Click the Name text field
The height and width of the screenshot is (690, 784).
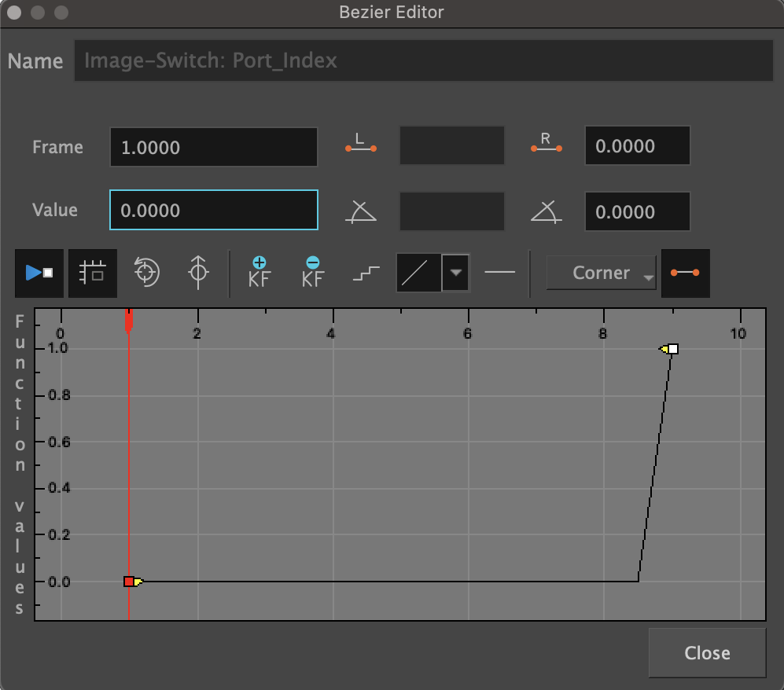click(x=423, y=61)
